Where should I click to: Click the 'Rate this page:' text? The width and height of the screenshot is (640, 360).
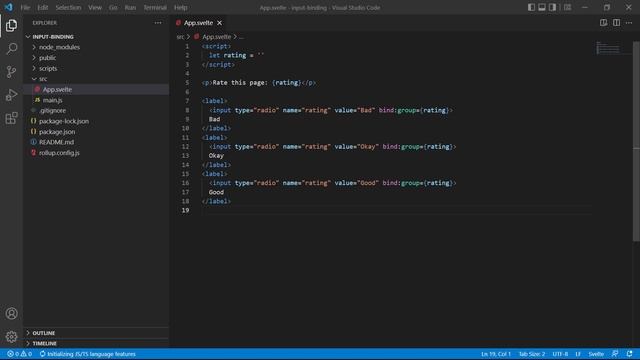tap(240, 83)
